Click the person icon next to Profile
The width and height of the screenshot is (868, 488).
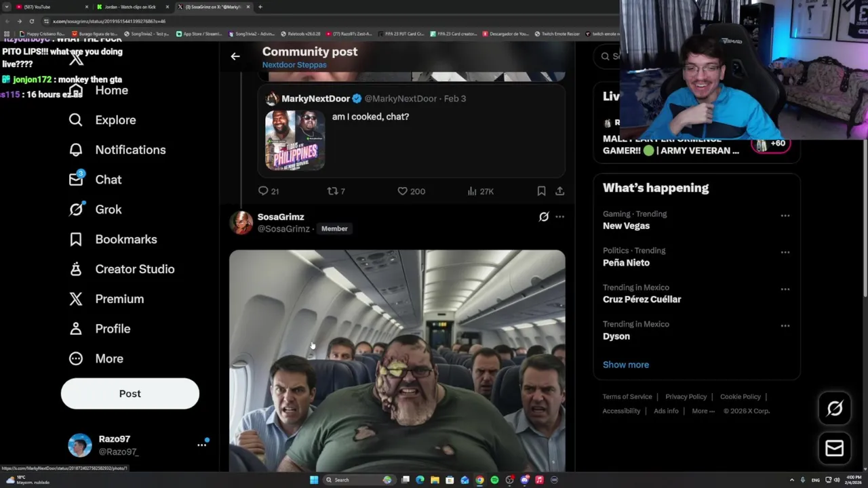coord(76,329)
